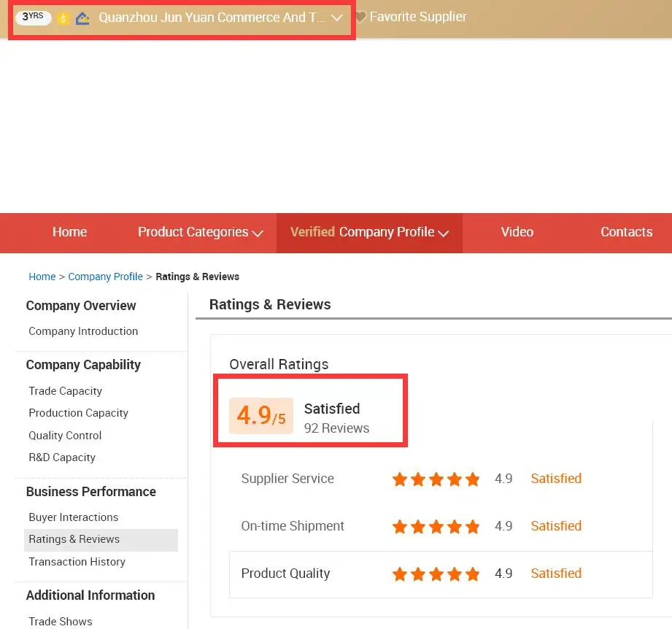Open the Contacts tab
Image resolution: width=672 pixels, height=629 pixels.
626,231
